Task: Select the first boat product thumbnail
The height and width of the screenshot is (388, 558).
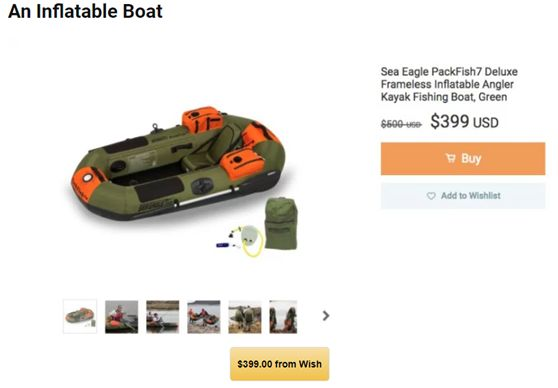Action: click(80, 316)
